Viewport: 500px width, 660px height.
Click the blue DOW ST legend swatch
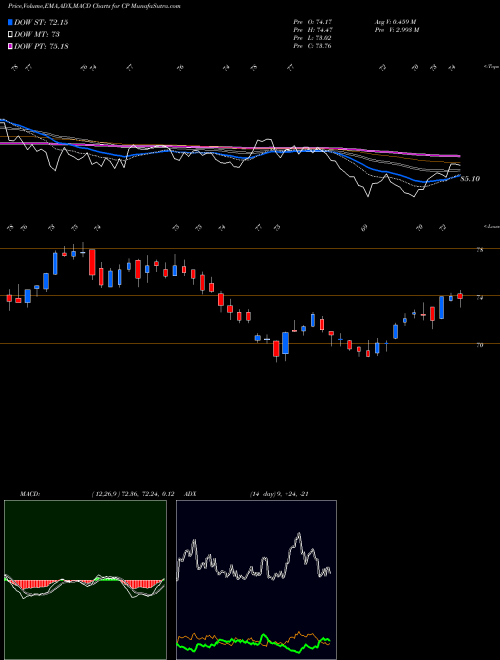coord(11,22)
